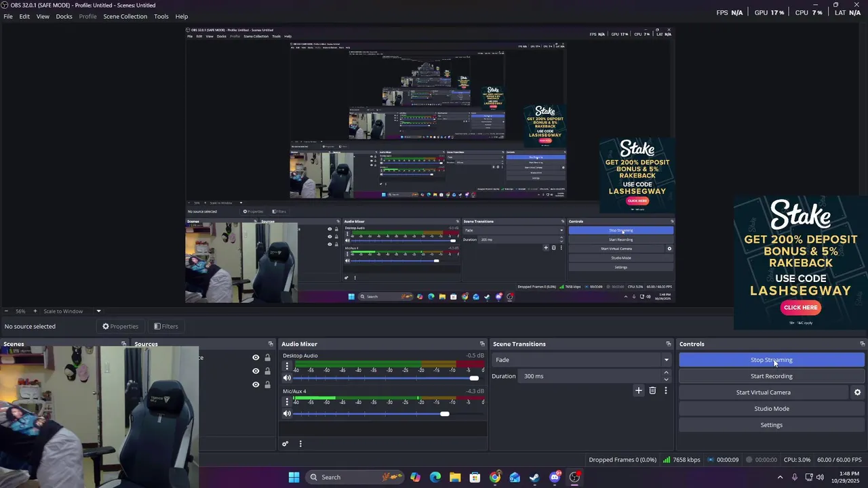Toggle lock on the bottom source row
Viewport: 868px width, 488px height.
pyautogui.click(x=267, y=385)
